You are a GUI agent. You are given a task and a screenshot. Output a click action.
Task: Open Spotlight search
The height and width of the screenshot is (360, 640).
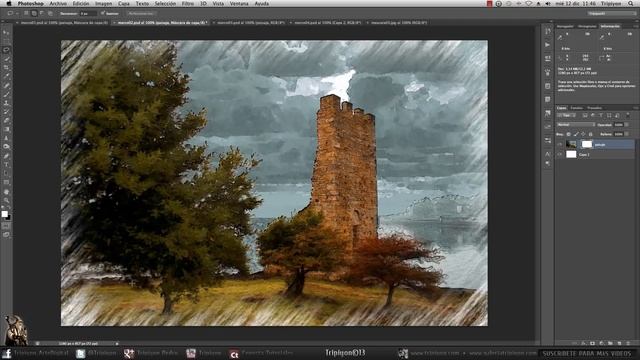(x=631, y=3)
